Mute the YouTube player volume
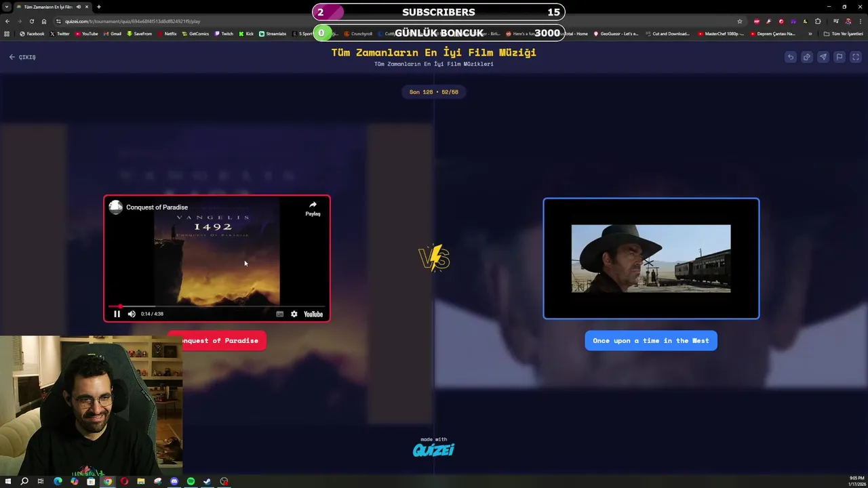Viewport: 868px width, 488px height. click(132, 314)
